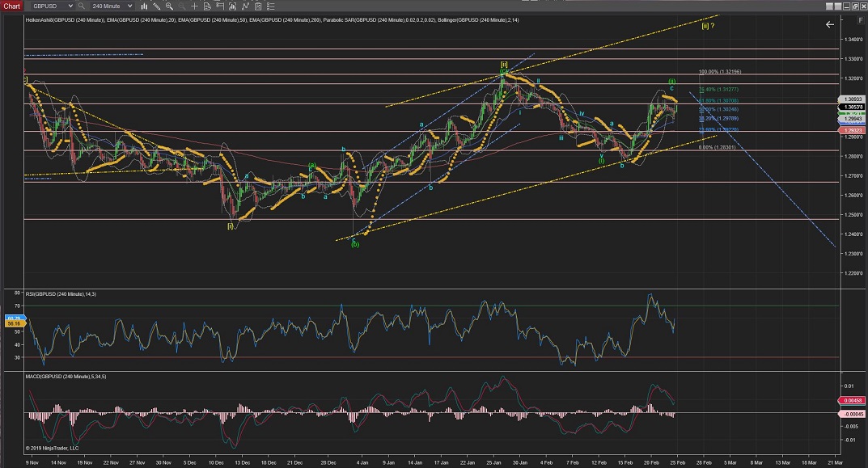Click the second grey link button at top right
Image resolution: width=868 pixels, height=468 pixels.
click(x=837, y=6)
